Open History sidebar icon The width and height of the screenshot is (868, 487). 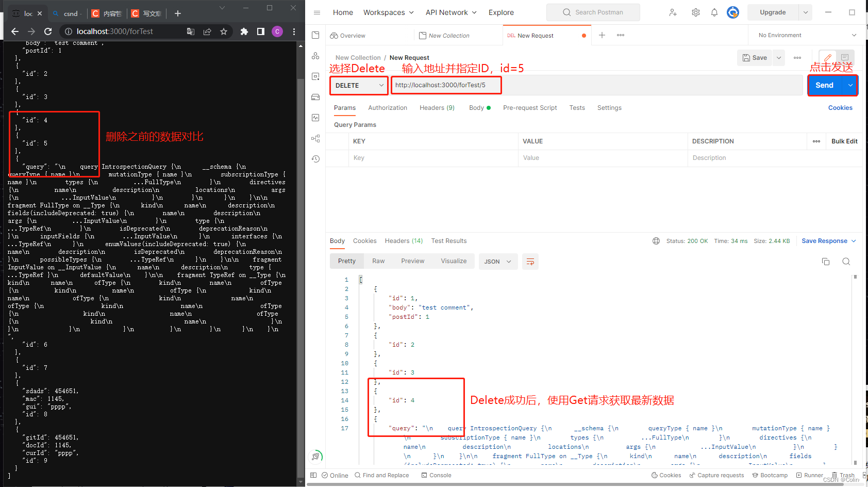[x=315, y=159]
